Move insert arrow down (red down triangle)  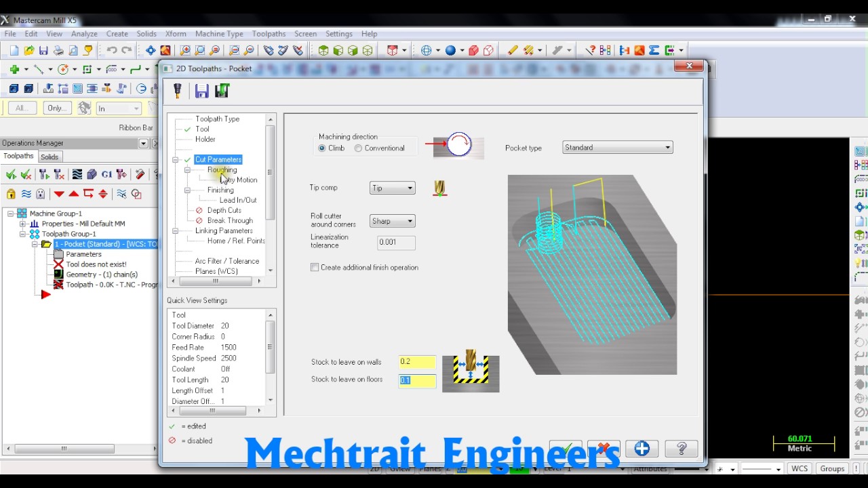pos(59,194)
